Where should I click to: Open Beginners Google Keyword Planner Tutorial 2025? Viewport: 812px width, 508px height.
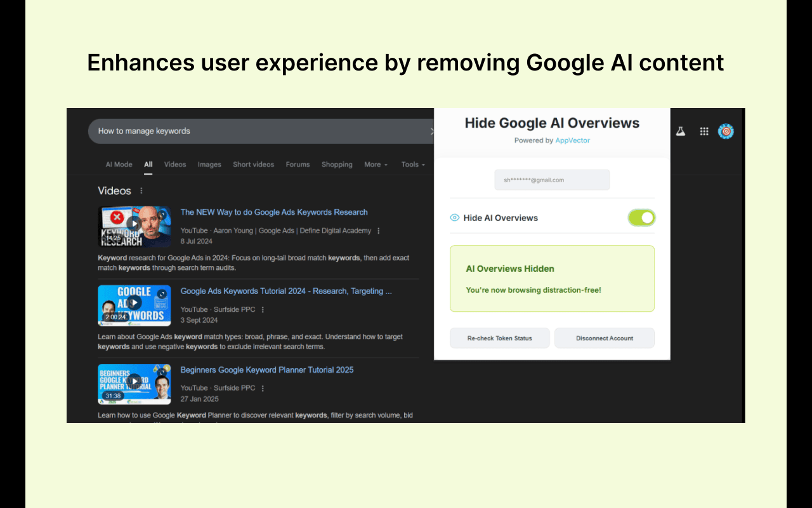[x=267, y=370]
